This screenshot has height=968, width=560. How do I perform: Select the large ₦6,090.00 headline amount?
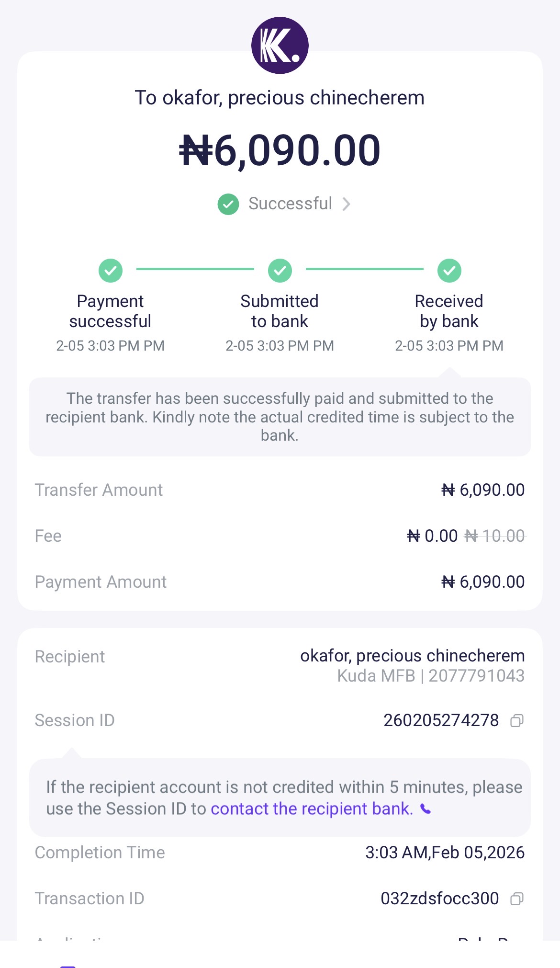coord(280,150)
